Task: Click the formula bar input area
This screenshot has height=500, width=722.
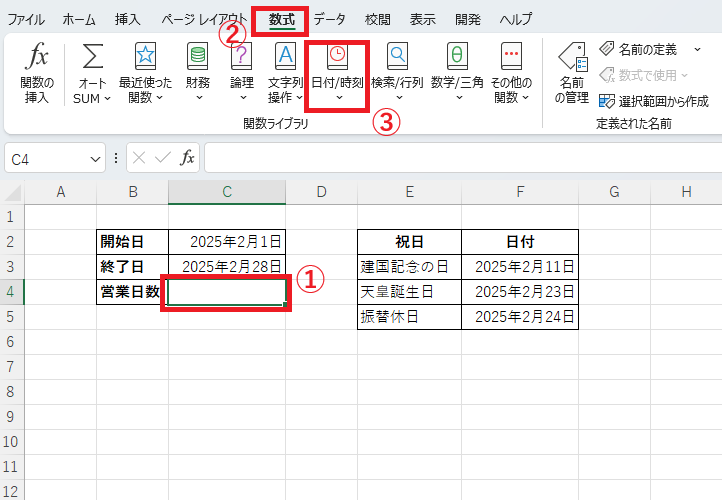Action: click(x=463, y=158)
